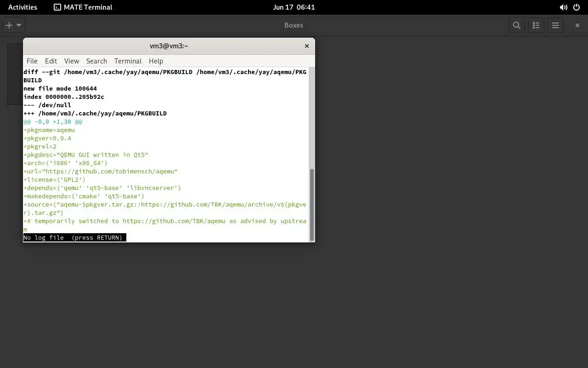The width and height of the screenshot is (588, 368).
Task: Click the search icon in Boxes
Action: click(517, 25)
